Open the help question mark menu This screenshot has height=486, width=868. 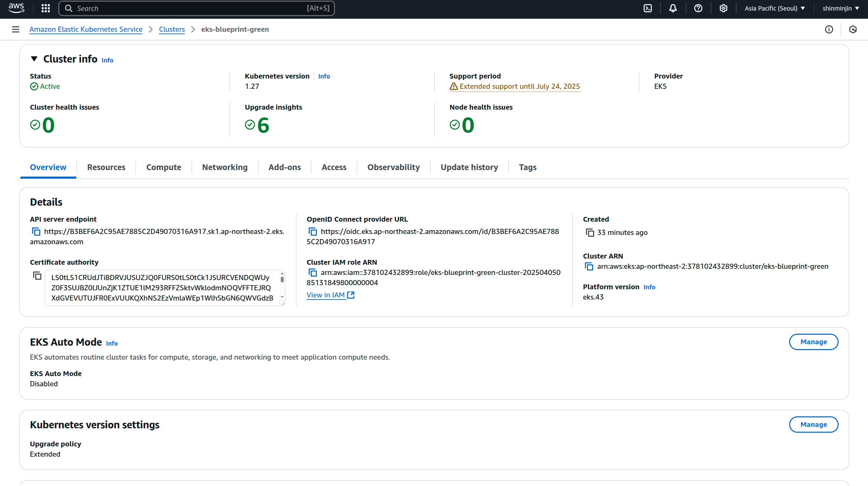coord(698,8)
